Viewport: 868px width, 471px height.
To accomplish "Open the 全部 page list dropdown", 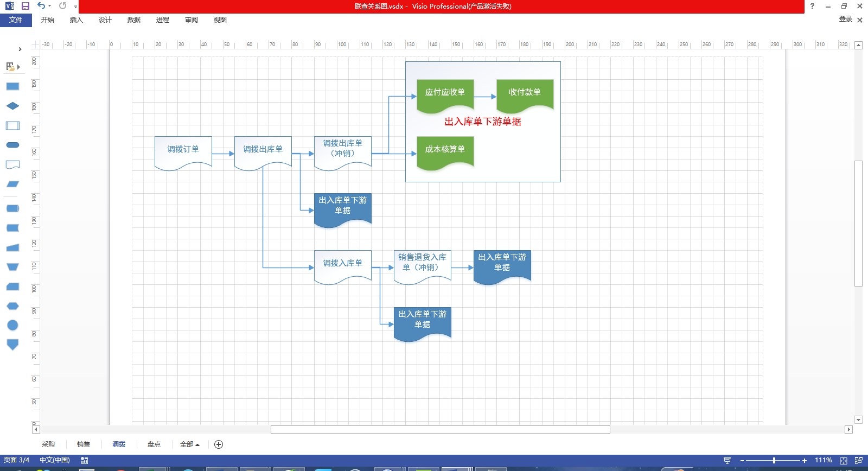I will tap(190, 444).
